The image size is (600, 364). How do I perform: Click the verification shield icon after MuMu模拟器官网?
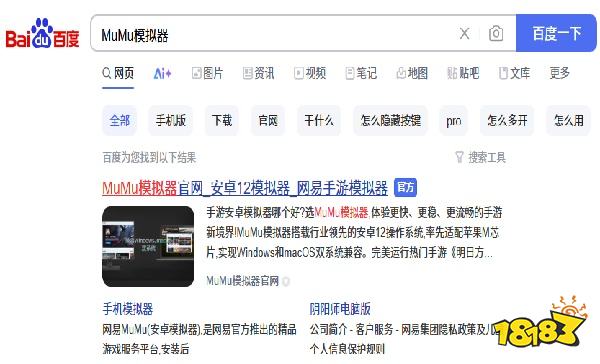pyautogui.click(x=286, y=282)
